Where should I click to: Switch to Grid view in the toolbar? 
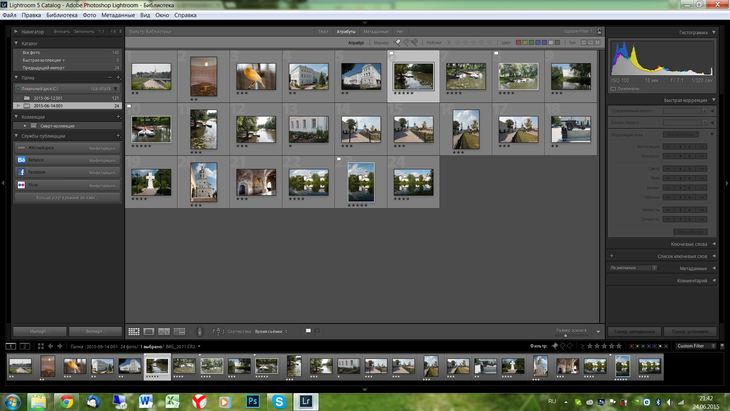click(x=134, y=331)
